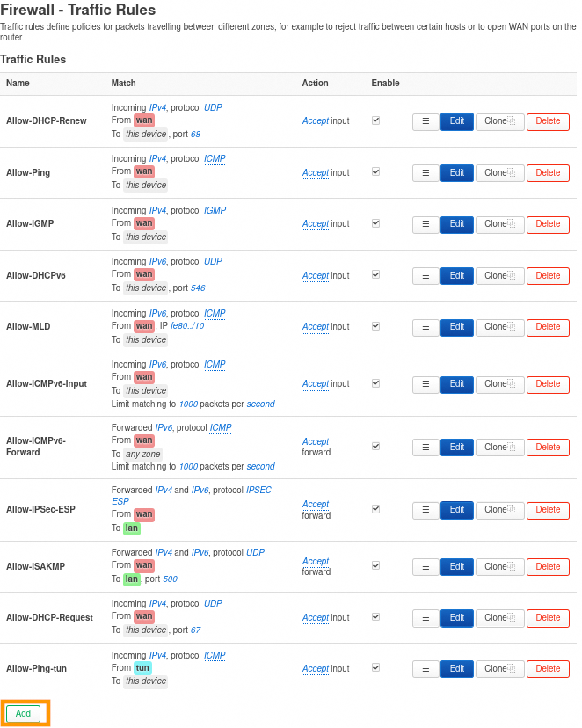
Task: Uncheck Enable for Allow-ICMPv6-Input rule
Action: 376,383
